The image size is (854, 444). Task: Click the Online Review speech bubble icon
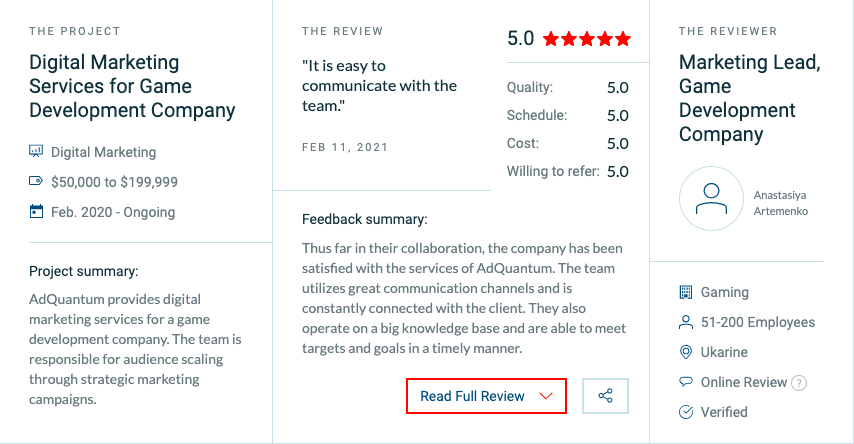[x=686, y=381]
